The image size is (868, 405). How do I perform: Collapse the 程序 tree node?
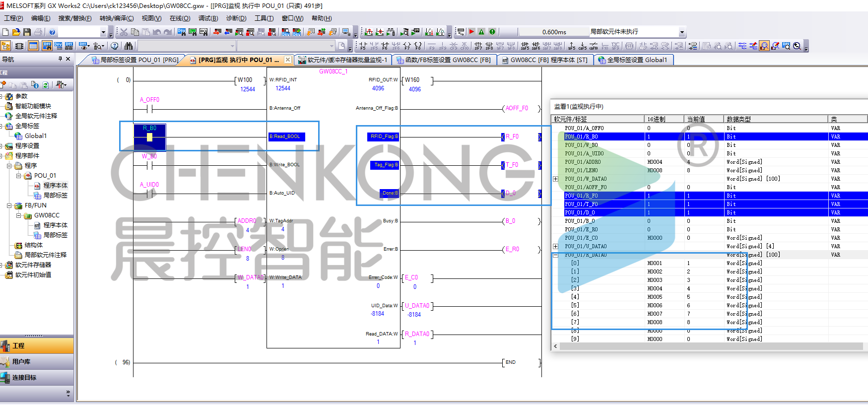[9, 166]
